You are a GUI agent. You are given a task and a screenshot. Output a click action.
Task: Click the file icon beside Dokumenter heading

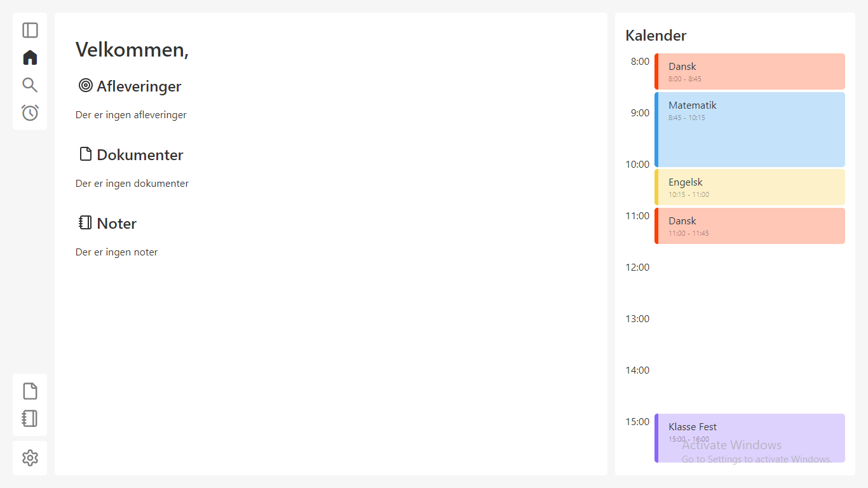[x=85, y=154]
